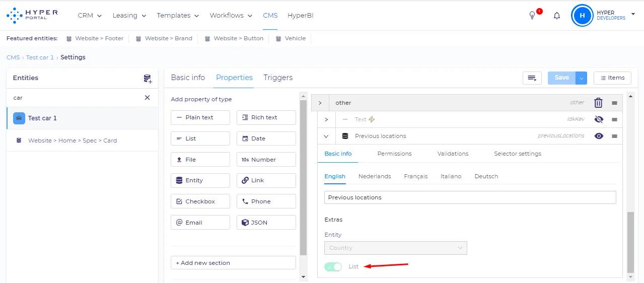Add a Plain text property
This screenshot has width=644, height=283.
point(200,117)
